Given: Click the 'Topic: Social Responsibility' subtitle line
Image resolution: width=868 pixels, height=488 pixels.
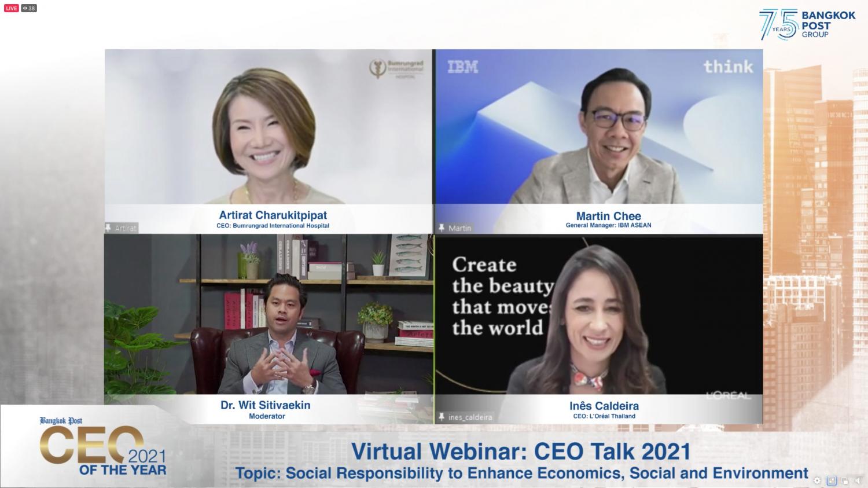Looking at the screenshot, I should click(x=522, y=473).
